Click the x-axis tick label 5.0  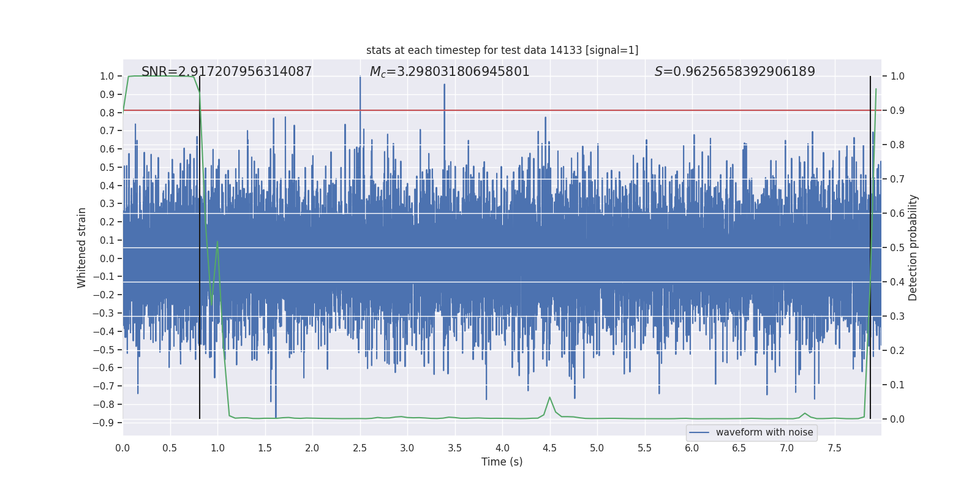tap(597, 448)
